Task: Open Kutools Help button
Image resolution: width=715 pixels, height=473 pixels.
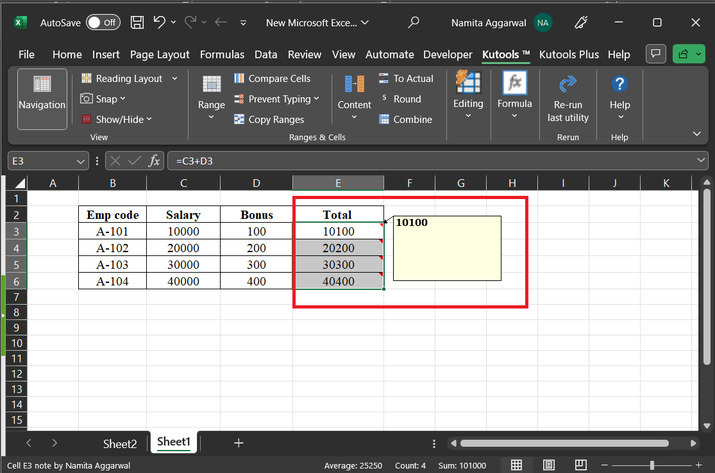Action: click(619, 90)
